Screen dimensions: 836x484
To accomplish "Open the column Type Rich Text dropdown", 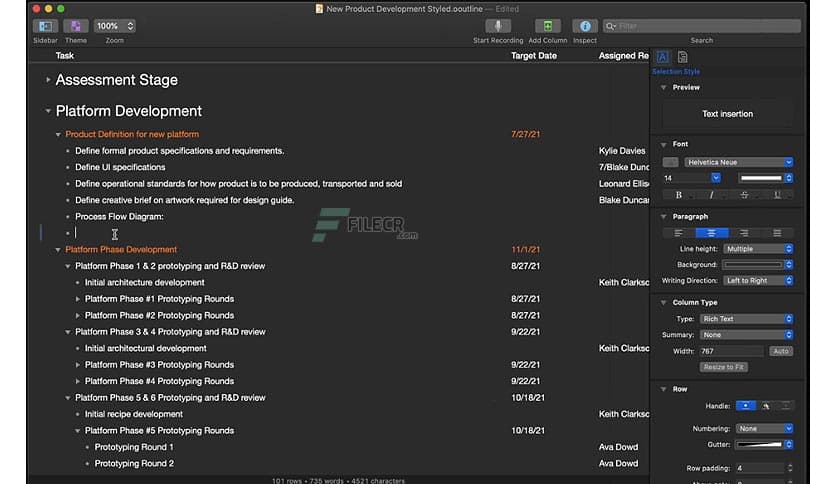I will click(x=746, y=319).
